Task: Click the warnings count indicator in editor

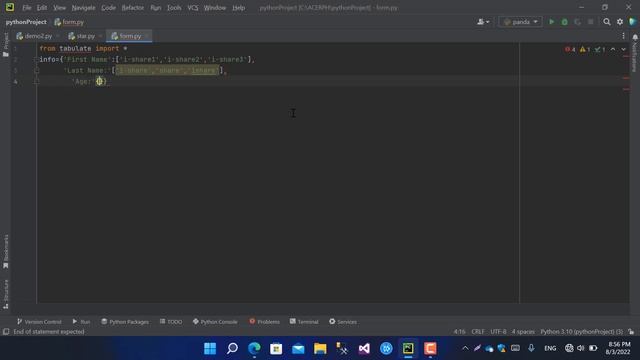Action: coord(585,49)
